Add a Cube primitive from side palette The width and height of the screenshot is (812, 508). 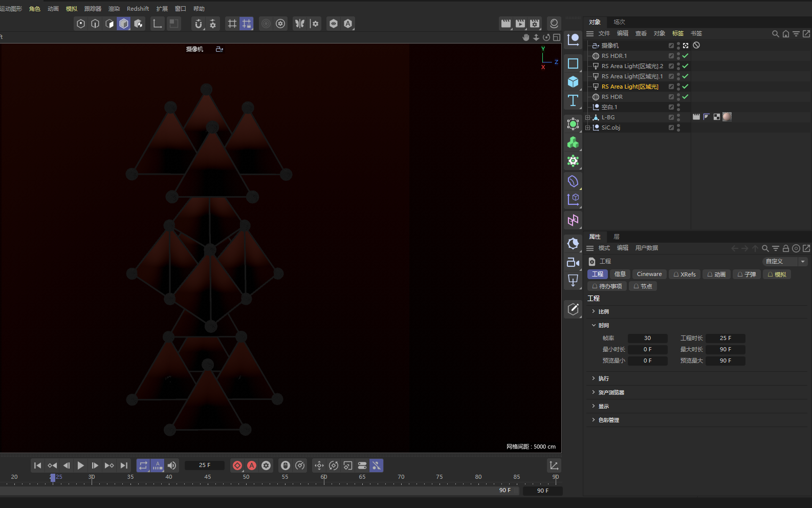tap(573, 82)
